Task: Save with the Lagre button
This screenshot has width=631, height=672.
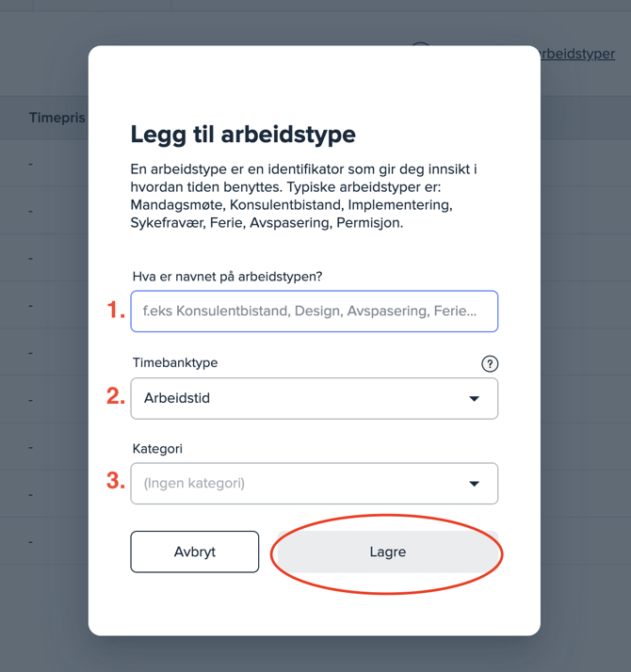Action: coord(387,552)
